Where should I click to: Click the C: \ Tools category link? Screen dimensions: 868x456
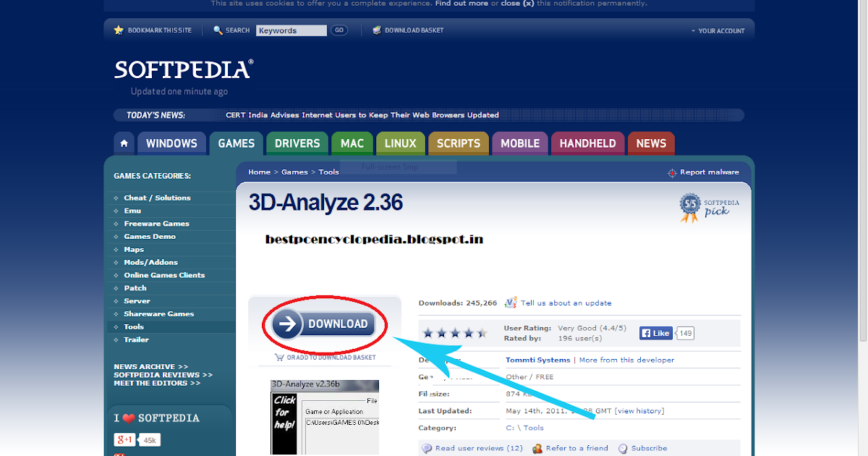pyautogui.click(x=524, y=428)
